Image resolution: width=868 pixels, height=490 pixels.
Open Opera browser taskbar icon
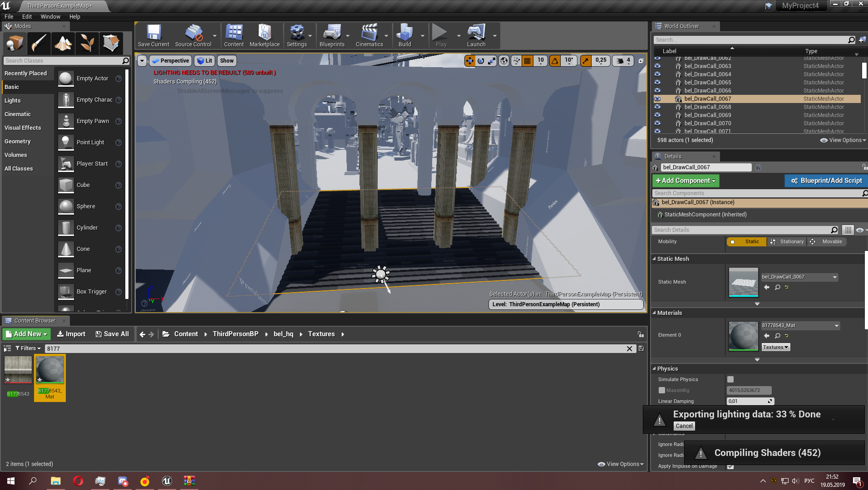click(78, 481)
